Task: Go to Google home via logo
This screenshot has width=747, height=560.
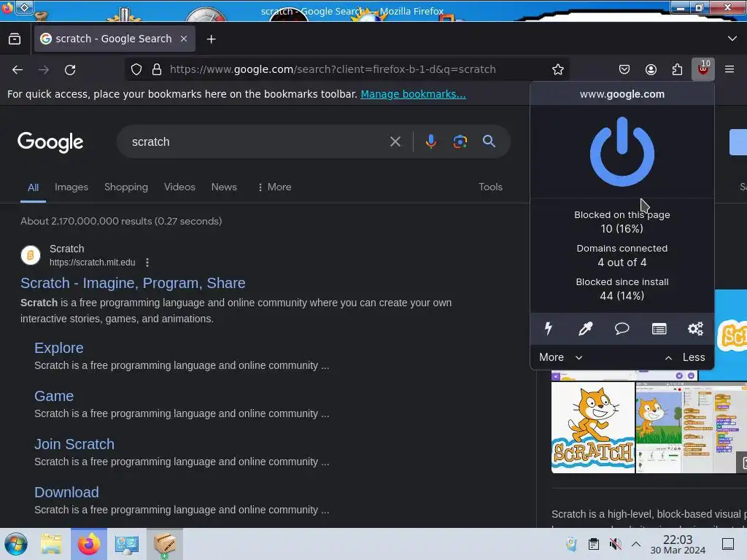Action: pyautogui.click(x=50, y=142)
